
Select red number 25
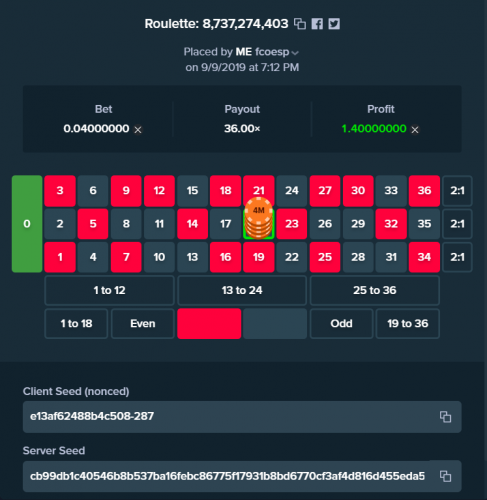click(325, 257)
